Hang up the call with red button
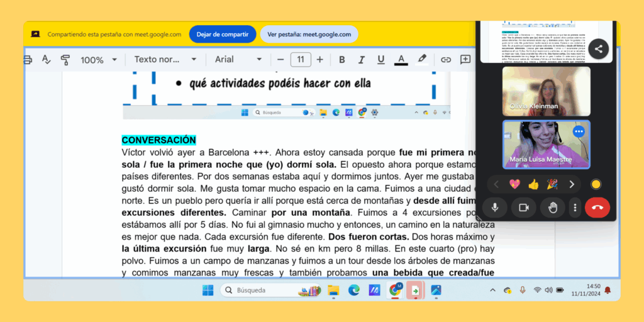 tap(597, 208)
